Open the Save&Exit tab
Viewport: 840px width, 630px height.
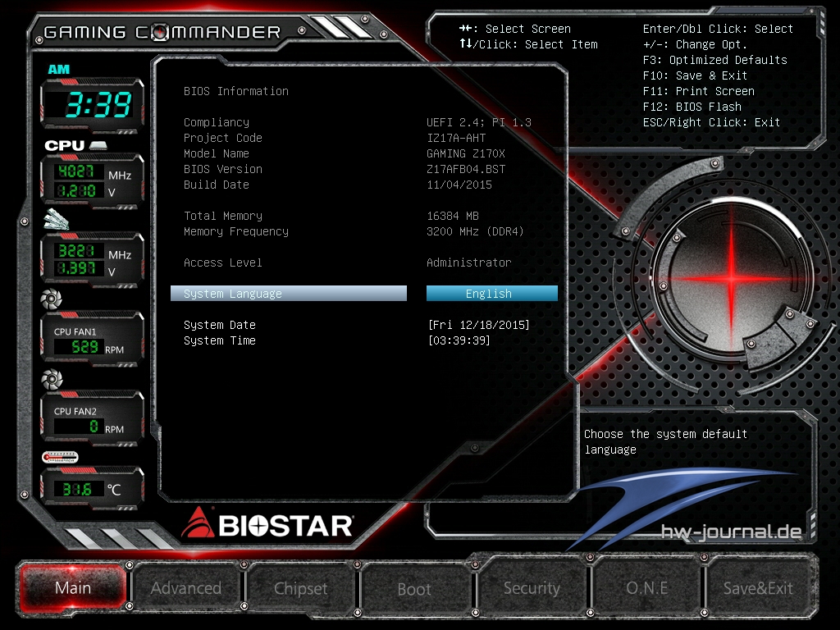[758, 587]
